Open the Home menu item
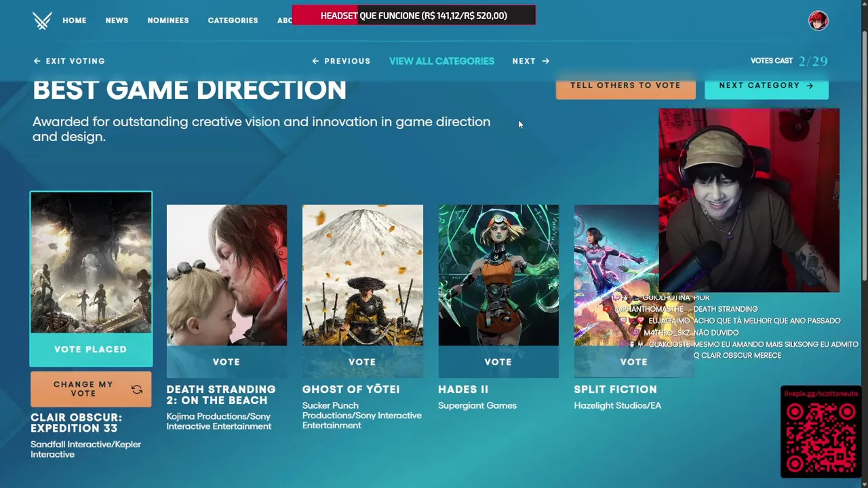The width and height of the screenshot is (868, 488). [x=75, y=20]
